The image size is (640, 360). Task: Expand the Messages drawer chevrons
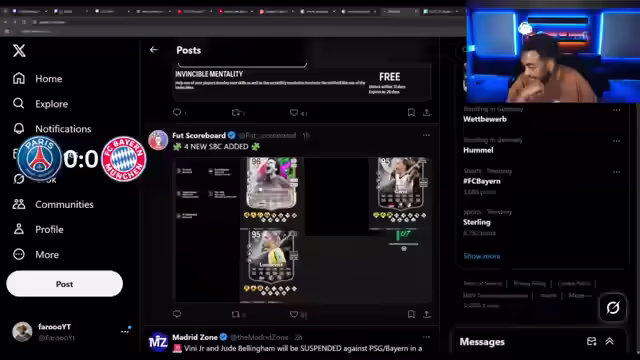pos(609,342)
